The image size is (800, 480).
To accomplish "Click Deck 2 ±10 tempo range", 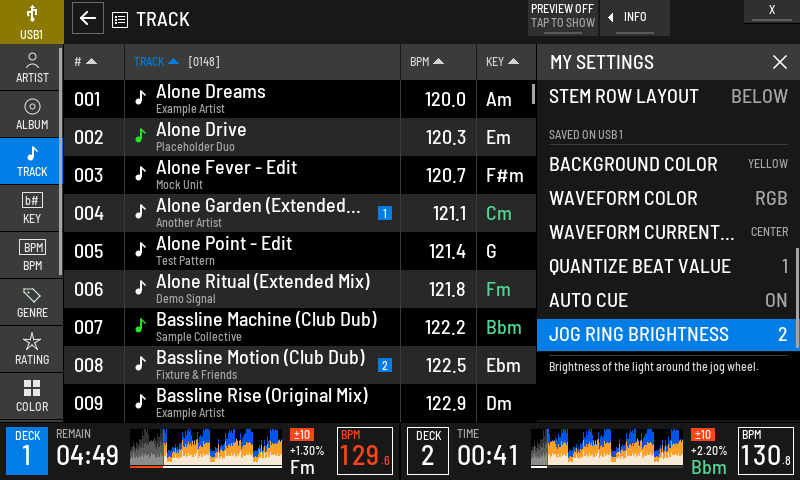I will tap(703, 435).
